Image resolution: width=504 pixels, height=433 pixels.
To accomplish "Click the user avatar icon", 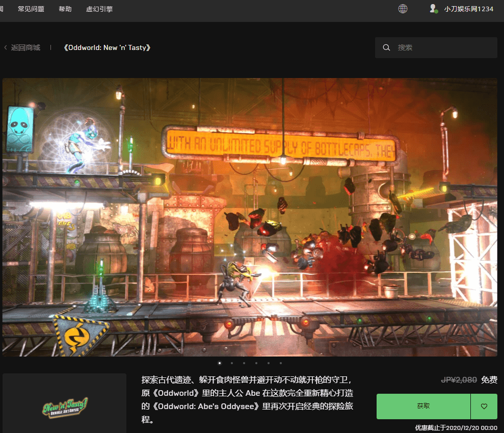I will [434, 9].
